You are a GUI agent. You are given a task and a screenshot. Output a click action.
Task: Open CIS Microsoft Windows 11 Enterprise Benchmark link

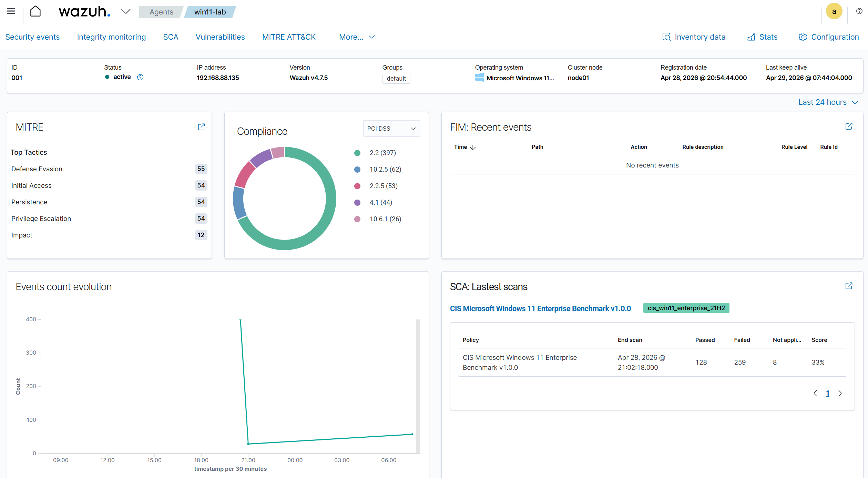(540, 308)
